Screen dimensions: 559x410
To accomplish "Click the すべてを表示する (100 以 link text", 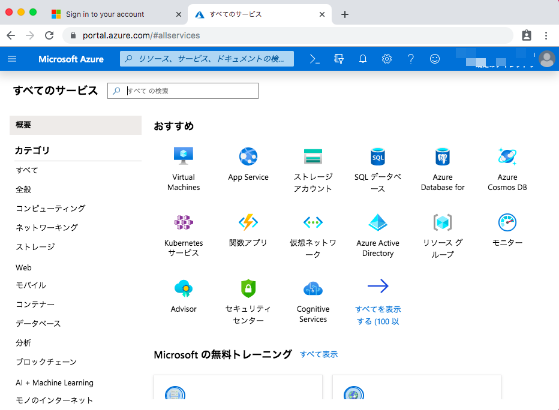I will click(x=378, y=315).
